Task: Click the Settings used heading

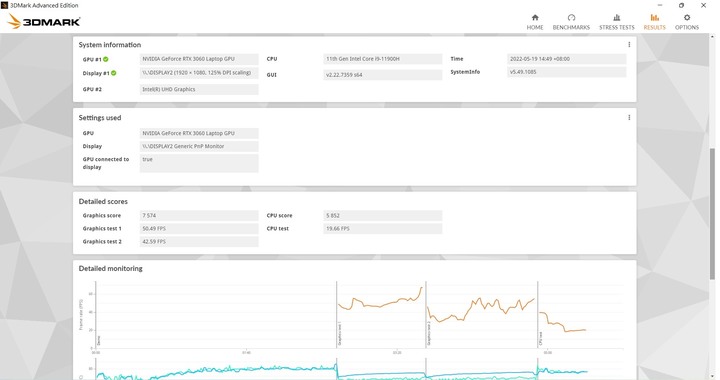Action: pos(100,117)
